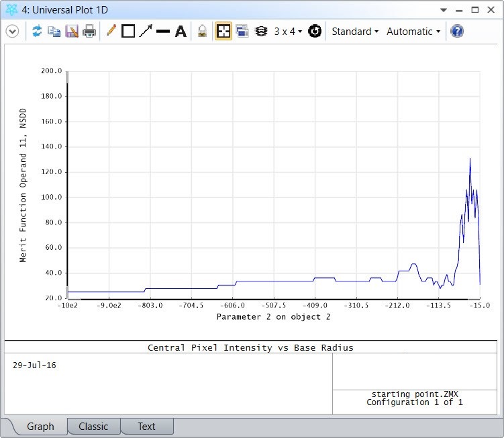This screenshot has width=504, height=438.
Task: Click the y-axis label Merit Function Operand 11, NSDD
Action: click(x=23, y=185)
